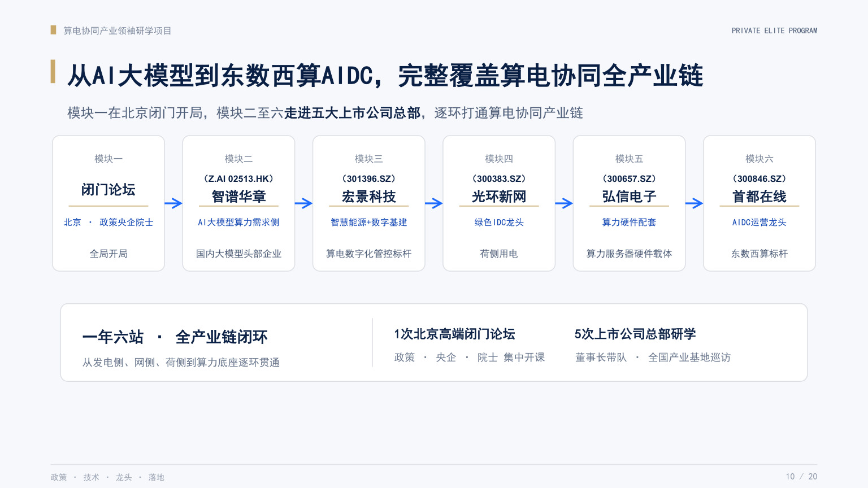Click the arrow between 智谱华章 and 宏景科技

click(x=303, y=203)
